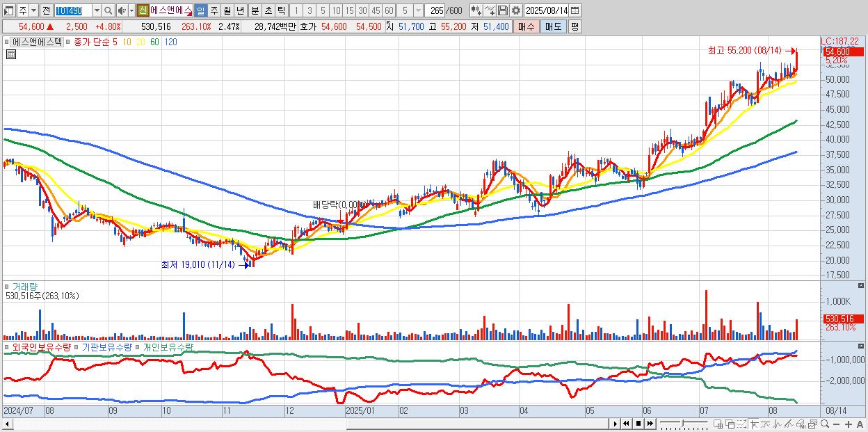Click the line overlay indicator icon
868x432 pixels.
coord(490,10)
